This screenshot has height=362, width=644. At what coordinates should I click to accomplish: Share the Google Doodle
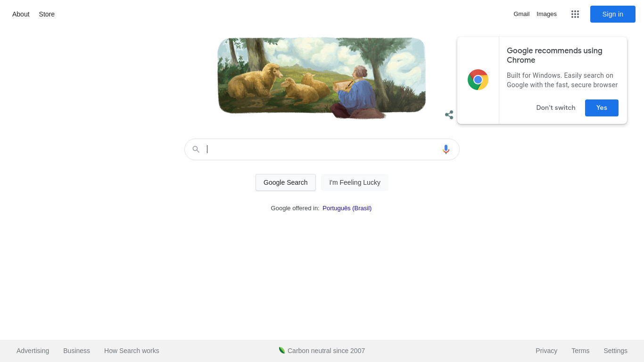tap(449, 115)
